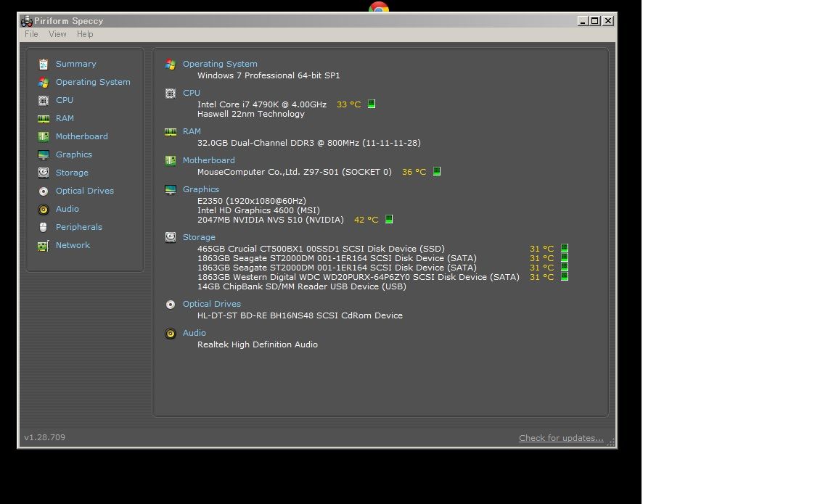Select Summary in the sidebar
The width and height of the screenshot is (836, 504).
tap(76, 64)
